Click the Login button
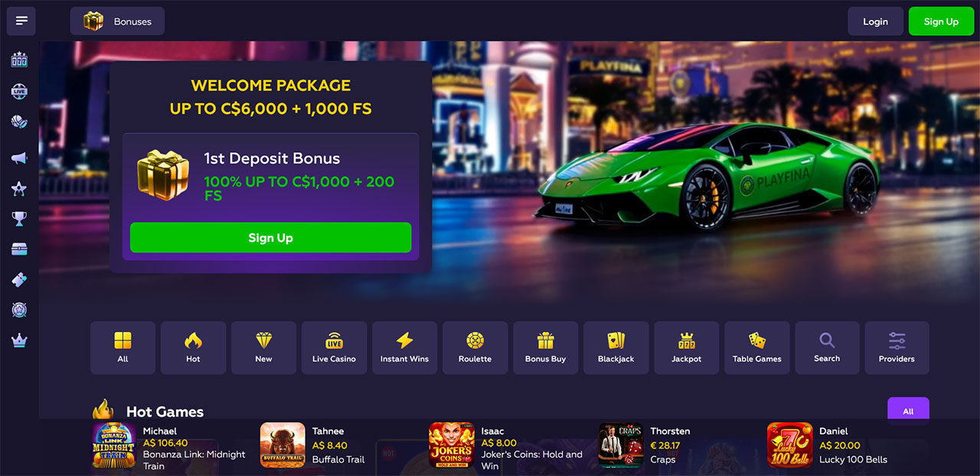The height and width of the screenshot is (476, 980). 875,21
